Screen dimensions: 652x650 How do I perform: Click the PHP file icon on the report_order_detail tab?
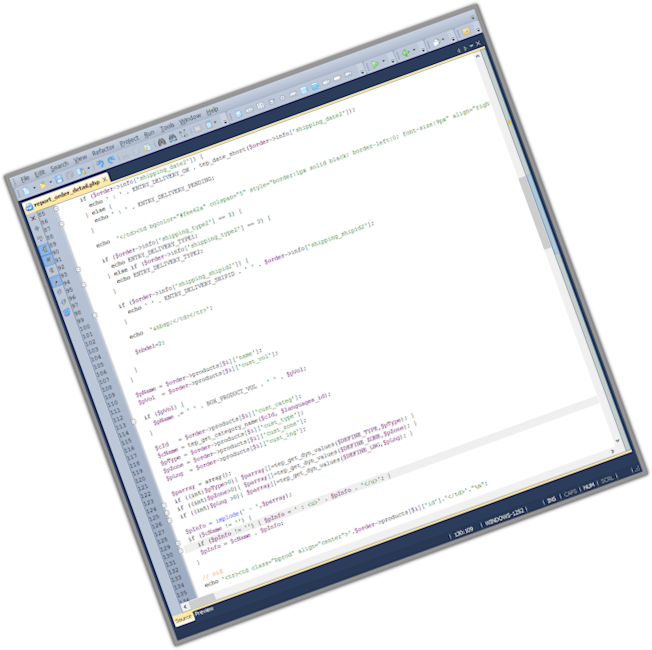(x=30, y=207)
